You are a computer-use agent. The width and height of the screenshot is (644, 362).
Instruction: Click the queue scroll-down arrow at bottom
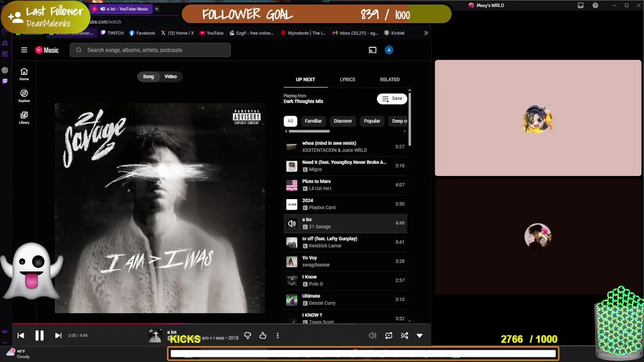[x=410, y=320]
